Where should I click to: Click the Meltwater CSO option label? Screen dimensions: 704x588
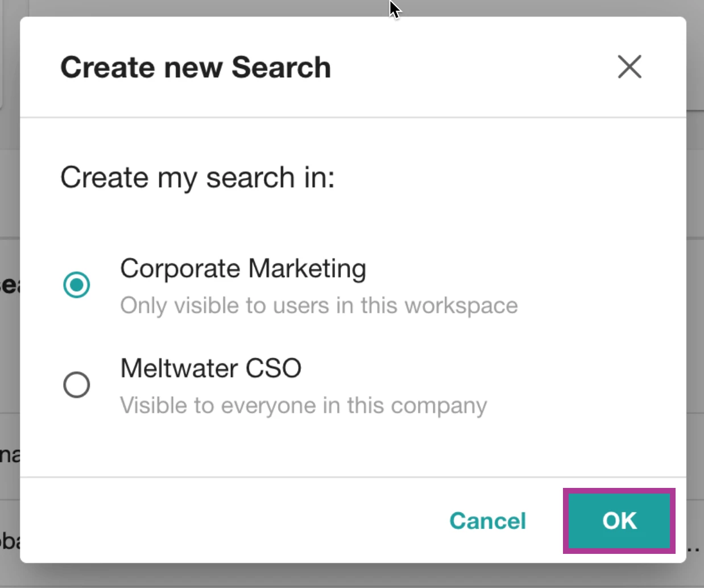tap(210, 368)
